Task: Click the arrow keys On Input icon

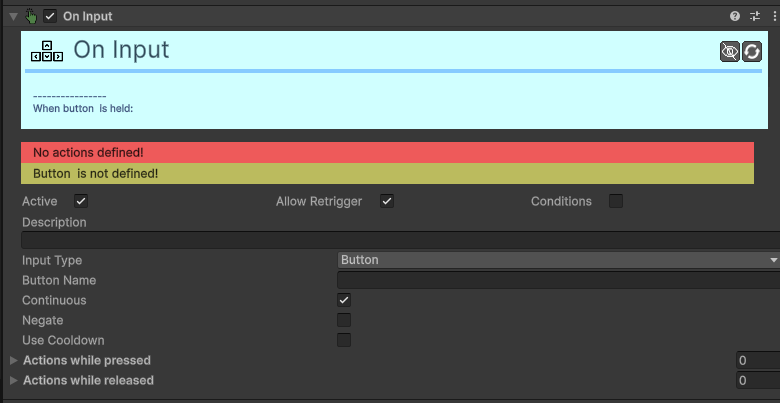Action: [x=47, y=51]
